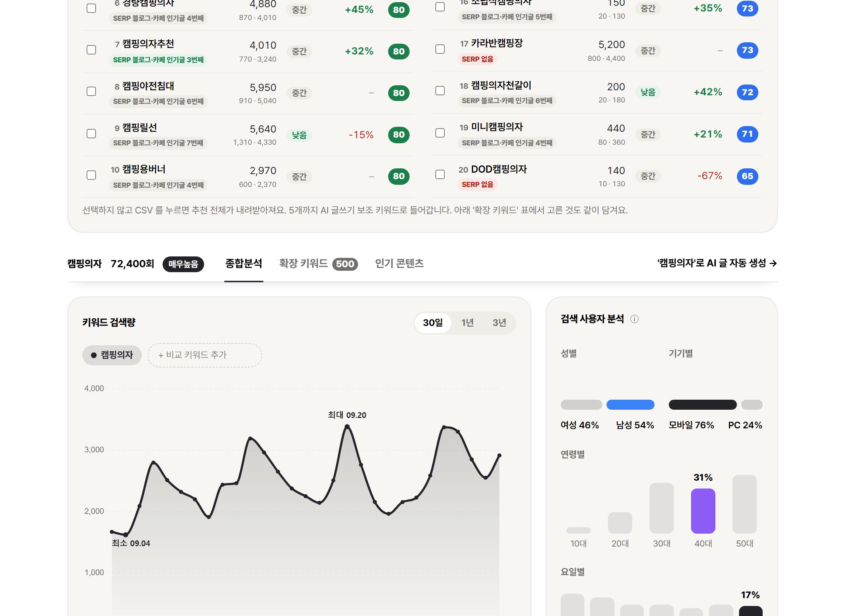Click the dark 모바일 76% bar
Viewport: 845px width, 616px height.
[x=702, y=405]
